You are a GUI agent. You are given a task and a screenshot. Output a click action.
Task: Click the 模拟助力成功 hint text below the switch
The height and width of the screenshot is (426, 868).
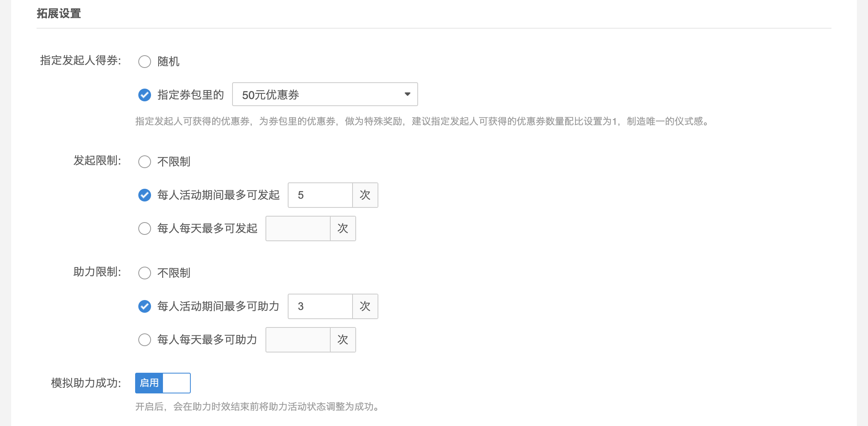[x=258, y=407]
